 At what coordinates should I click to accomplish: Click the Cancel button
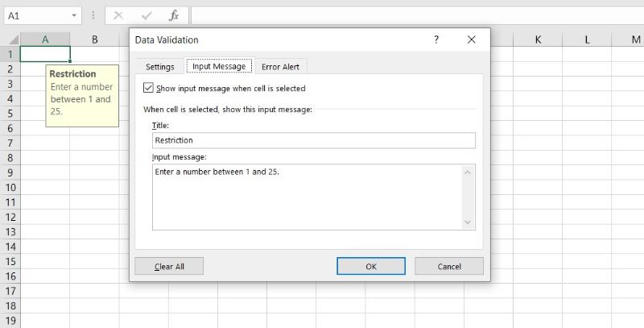[449, 266]
